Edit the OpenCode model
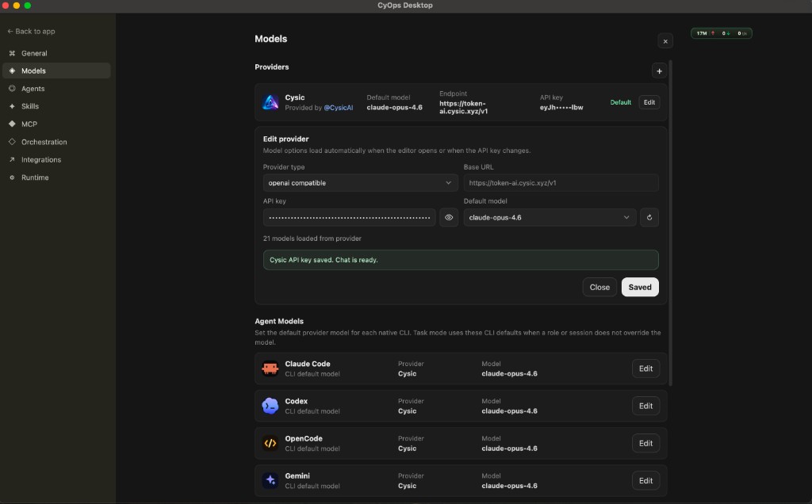 (x=645, y=444)
